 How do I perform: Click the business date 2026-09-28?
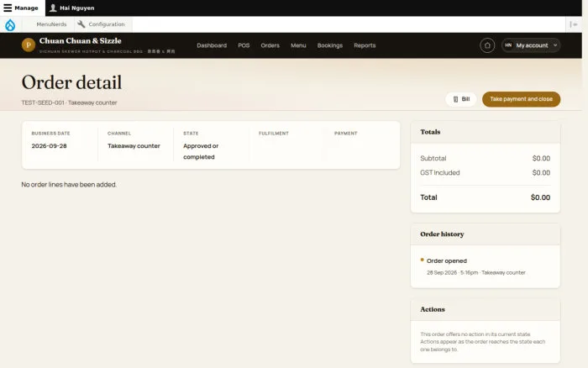[x=49, y=146]
